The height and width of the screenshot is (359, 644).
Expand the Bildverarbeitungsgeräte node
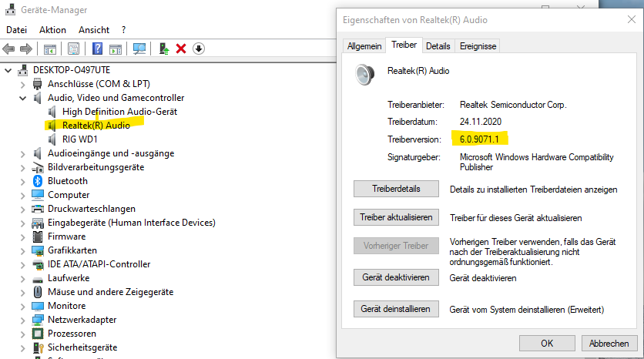click(23, 168)
